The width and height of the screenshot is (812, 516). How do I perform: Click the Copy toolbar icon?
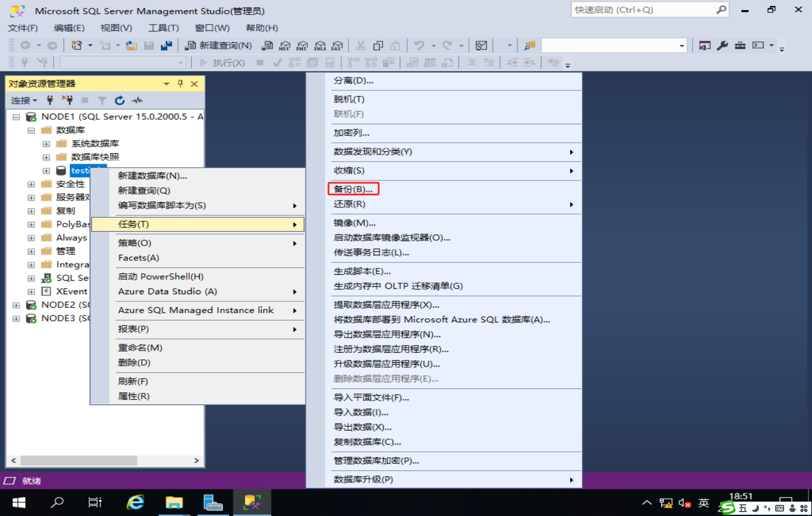378,46
